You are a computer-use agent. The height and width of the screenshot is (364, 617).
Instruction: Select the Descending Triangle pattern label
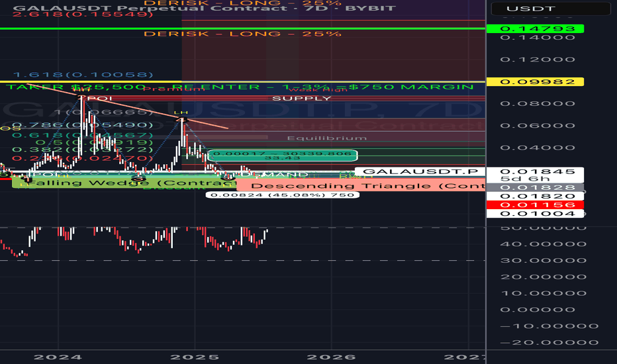[x=361, y=186]
